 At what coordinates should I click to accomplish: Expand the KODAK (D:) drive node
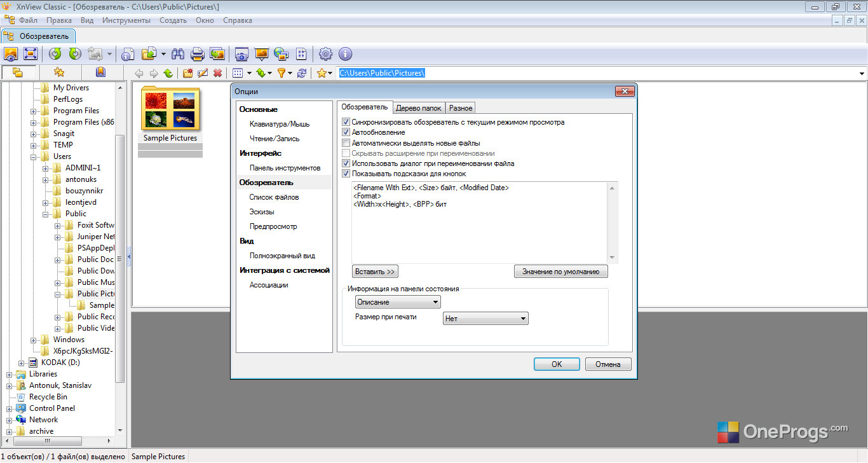point(22,363)
